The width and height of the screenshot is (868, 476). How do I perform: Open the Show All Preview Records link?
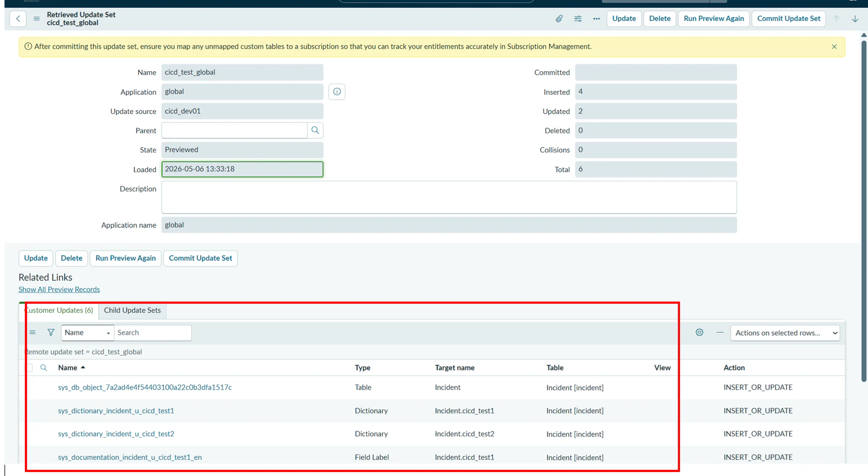point(59,290)
